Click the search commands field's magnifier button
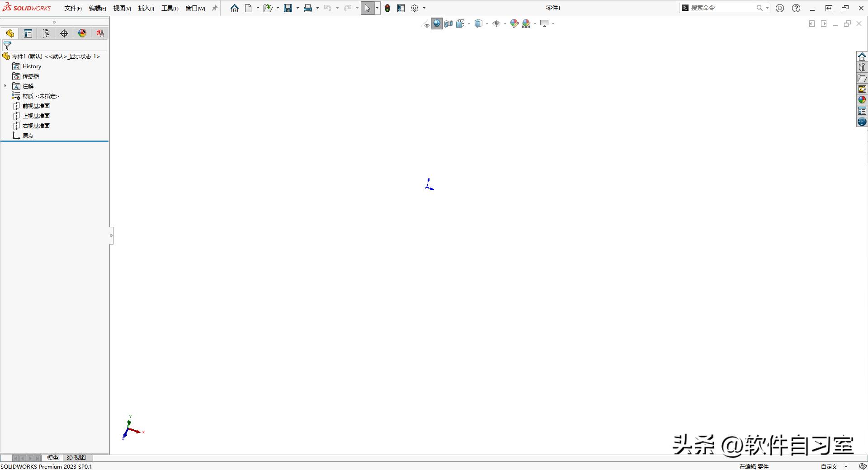Screen dimensions: 868x470 tap(758, 8)
